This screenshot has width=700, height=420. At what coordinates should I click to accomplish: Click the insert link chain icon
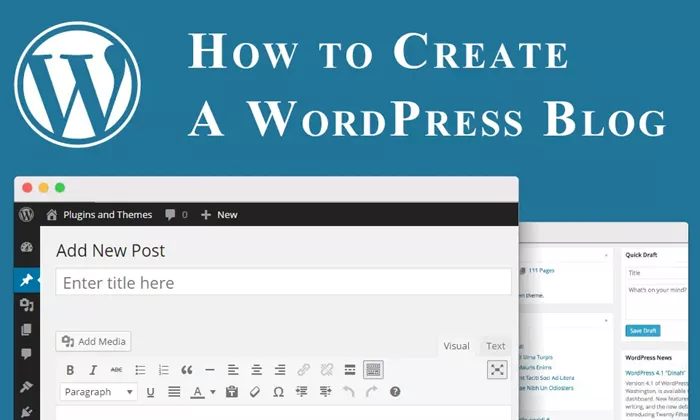tap(304, 370)
